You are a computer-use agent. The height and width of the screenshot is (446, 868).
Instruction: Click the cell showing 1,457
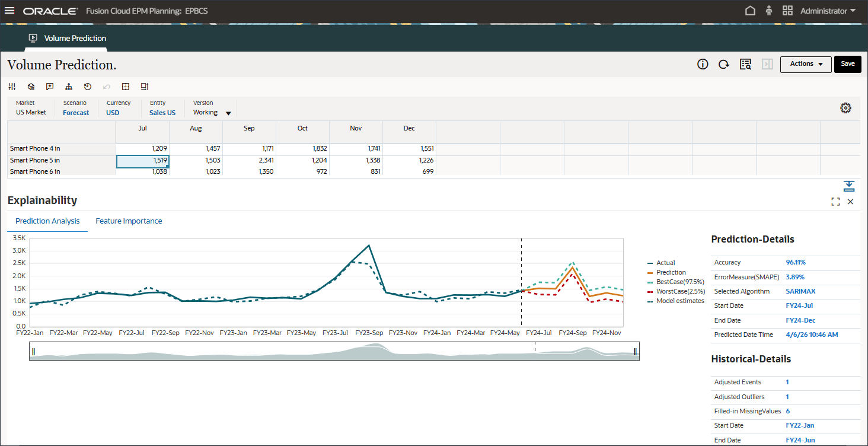click(x=196, y=149)
